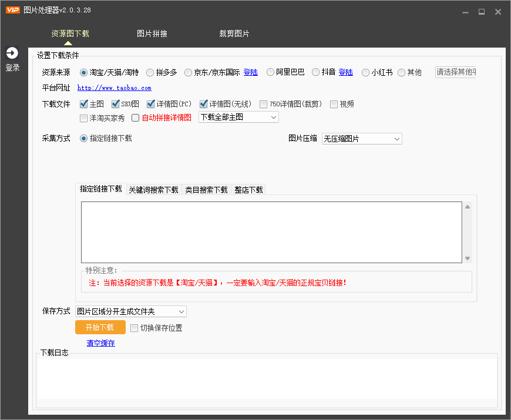Click the login arrow icon in sidebar

(x=12, y=53)
